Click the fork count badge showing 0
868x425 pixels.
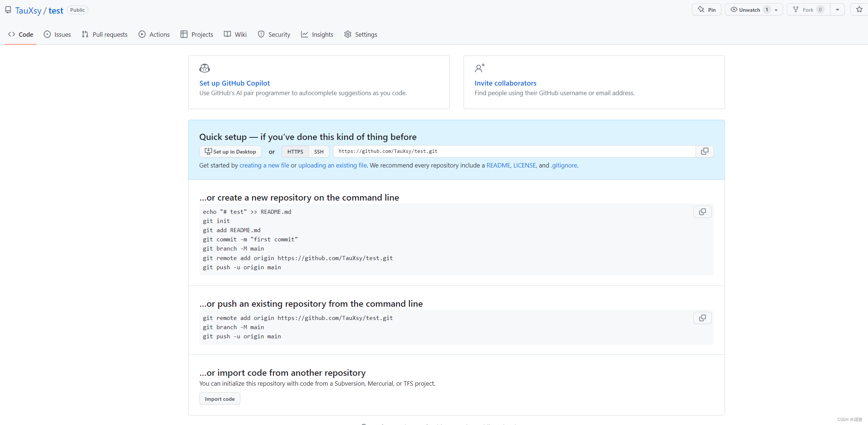tap(820, 10)
